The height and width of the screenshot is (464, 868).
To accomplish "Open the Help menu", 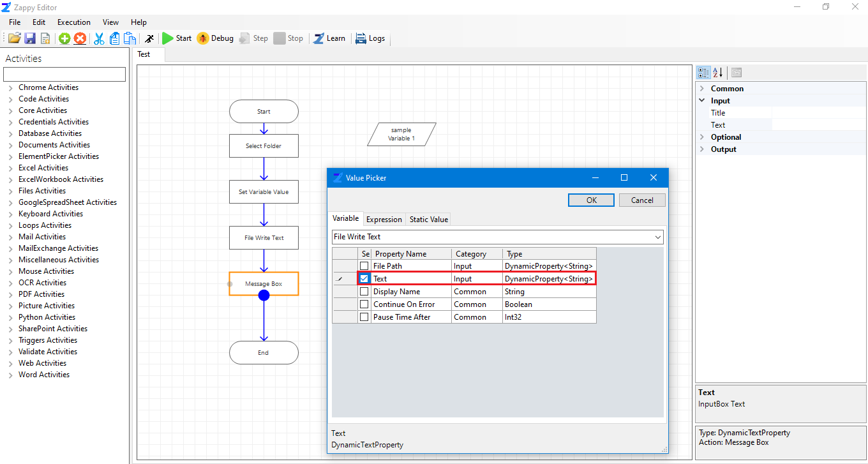I will [138, 22].
